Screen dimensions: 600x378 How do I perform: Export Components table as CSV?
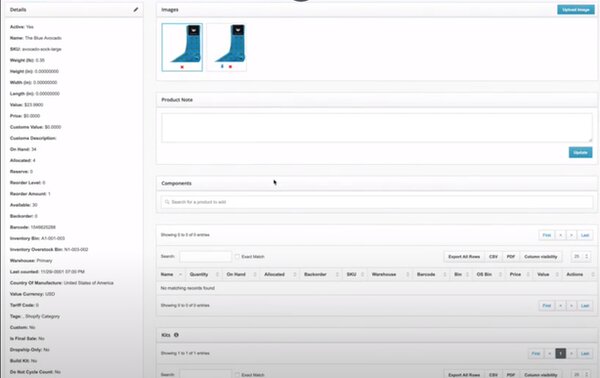[x=493, y=256]
